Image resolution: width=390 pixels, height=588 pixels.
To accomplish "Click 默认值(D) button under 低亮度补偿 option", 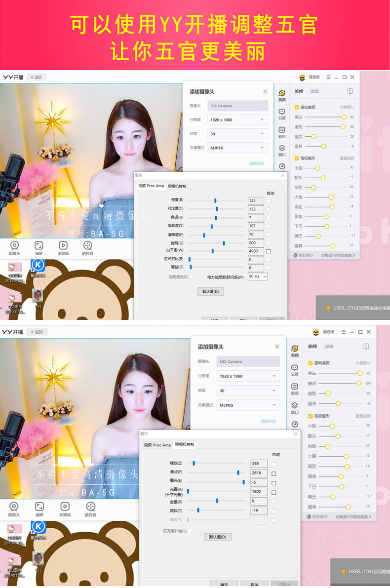I will tap(218, 537).
